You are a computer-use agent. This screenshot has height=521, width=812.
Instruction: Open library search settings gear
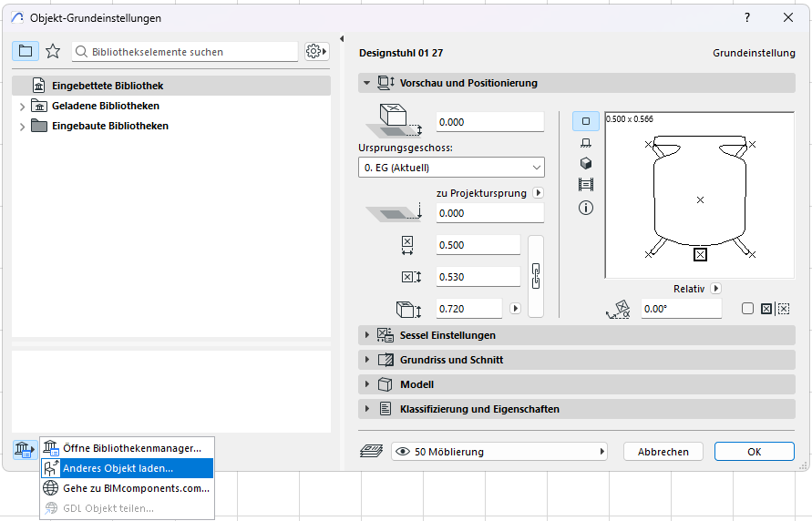(x=316, y=51)
